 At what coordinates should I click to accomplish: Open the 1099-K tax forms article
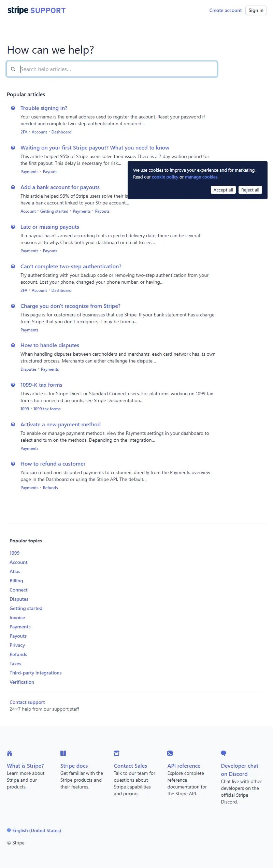pos(41,385)
